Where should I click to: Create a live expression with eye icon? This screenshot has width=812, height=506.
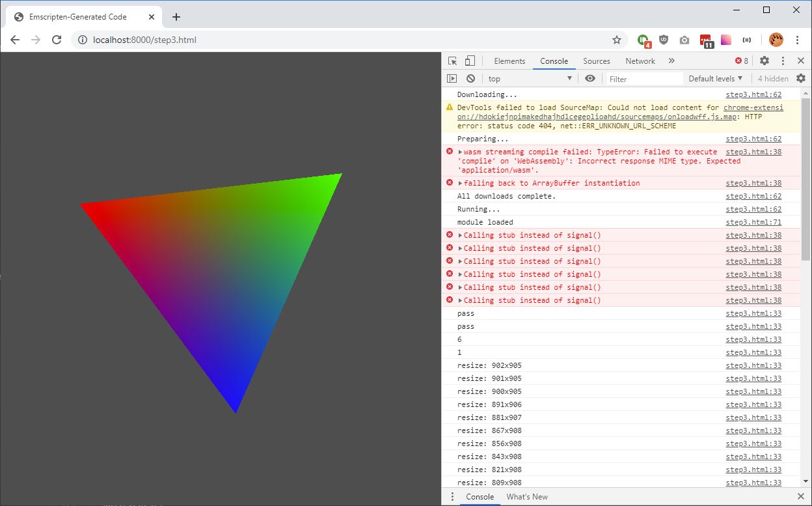tap(590, 78)
